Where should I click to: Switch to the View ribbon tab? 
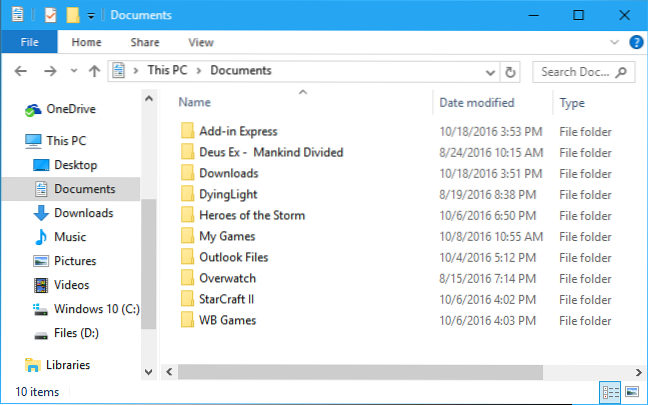pos(201,42)
